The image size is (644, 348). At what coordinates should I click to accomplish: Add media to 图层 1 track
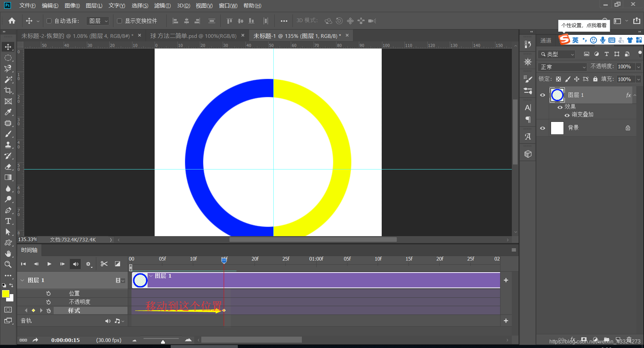(x=506, y=280)
